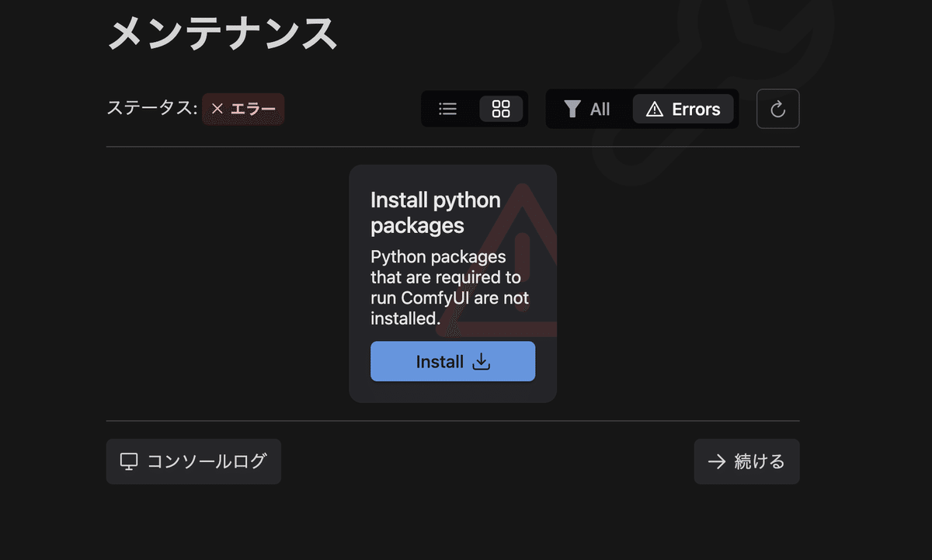Screen dimensions: 932x560
Task: Click the エラー status tag
Action: coord(243,109)
